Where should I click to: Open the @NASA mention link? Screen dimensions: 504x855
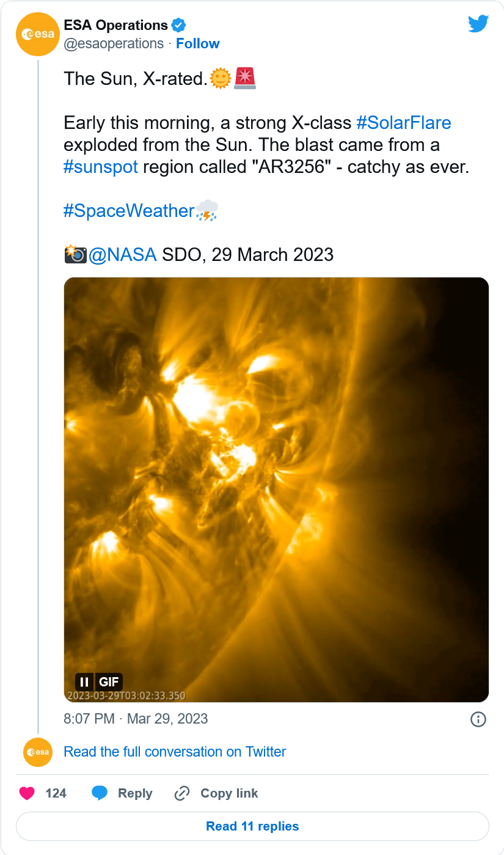(x=122, y=255)
